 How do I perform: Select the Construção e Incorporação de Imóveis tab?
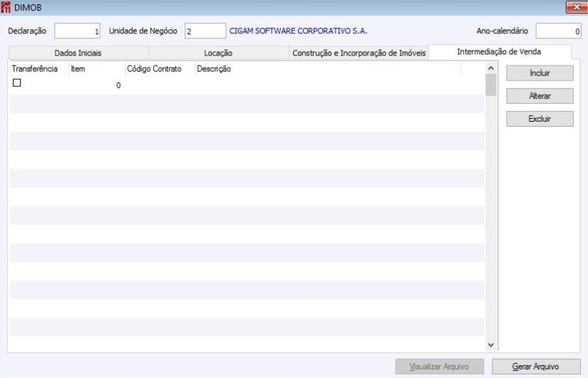coord(359,53)
